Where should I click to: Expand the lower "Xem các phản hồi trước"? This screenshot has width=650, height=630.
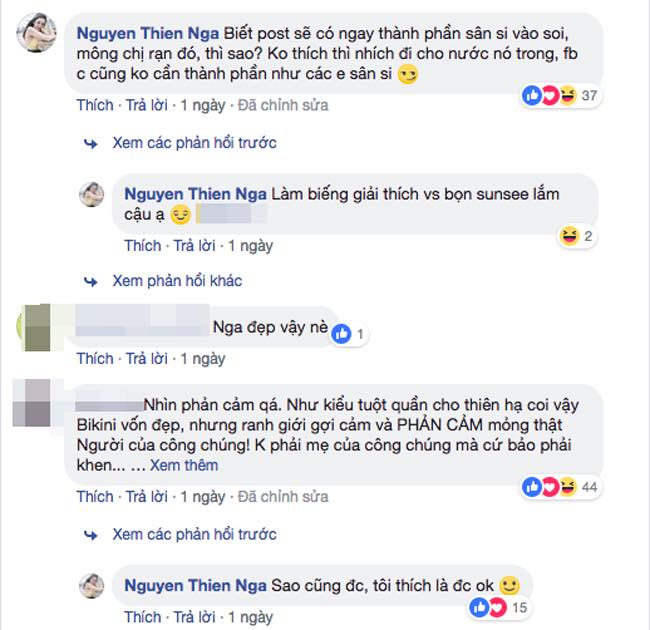point(194,535)
